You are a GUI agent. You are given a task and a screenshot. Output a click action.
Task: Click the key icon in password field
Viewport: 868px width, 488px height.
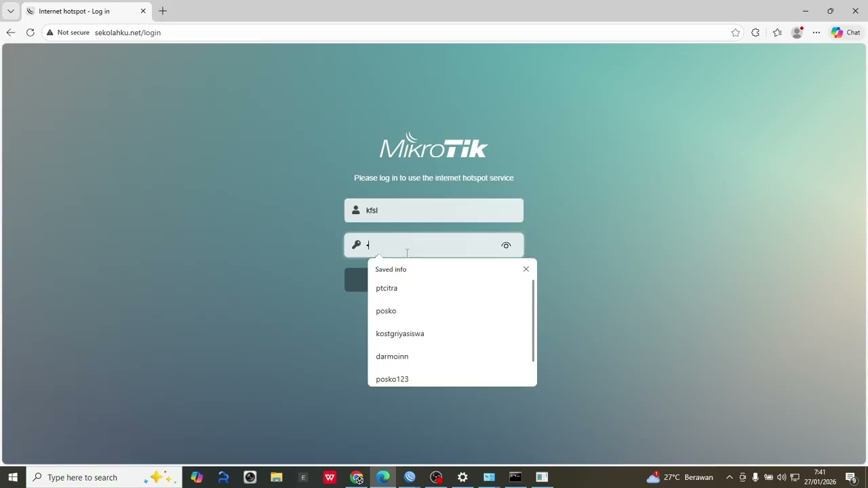[356, 245]
